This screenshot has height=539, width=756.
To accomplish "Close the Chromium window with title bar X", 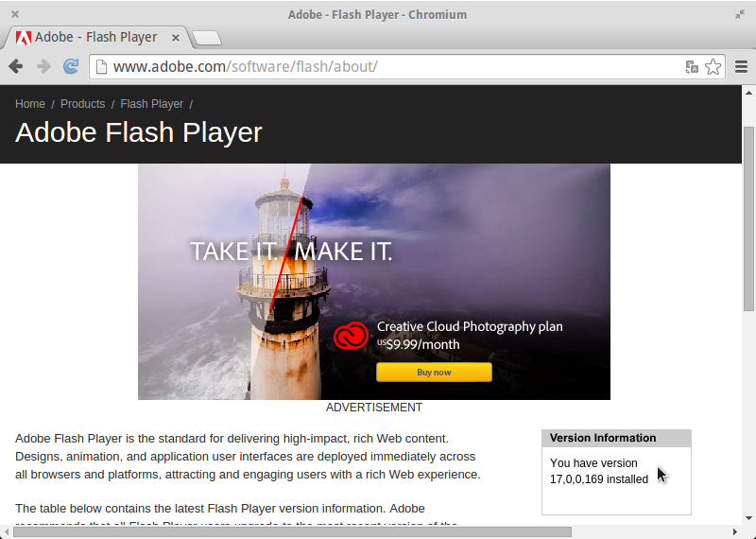I will (15, 14).
